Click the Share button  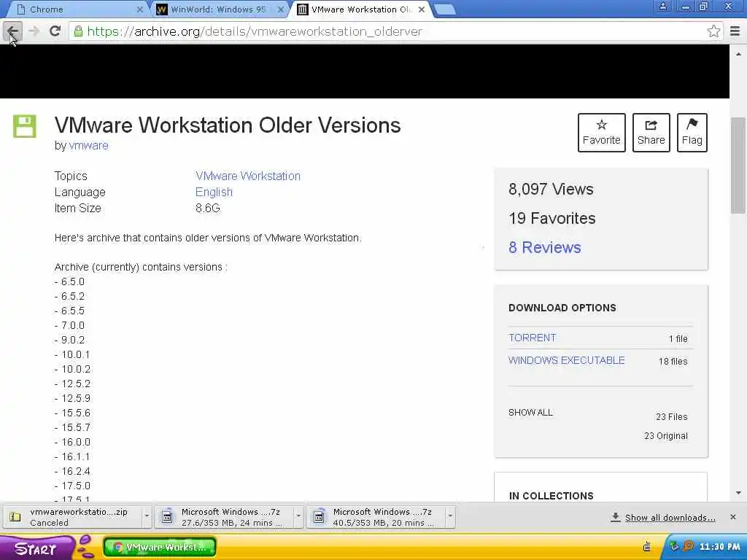(x=651, y=133)
